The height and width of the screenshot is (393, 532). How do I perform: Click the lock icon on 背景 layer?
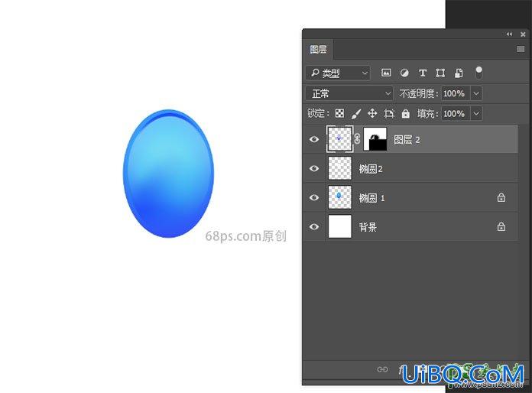(x=501, y=226)
